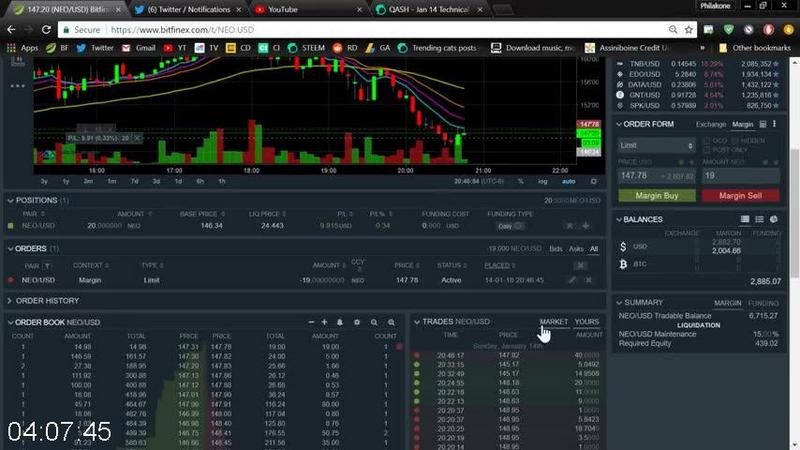Screen dimensions: 800x450
Task: Switch order form to Exchange tab
Action: click(711, 124)
